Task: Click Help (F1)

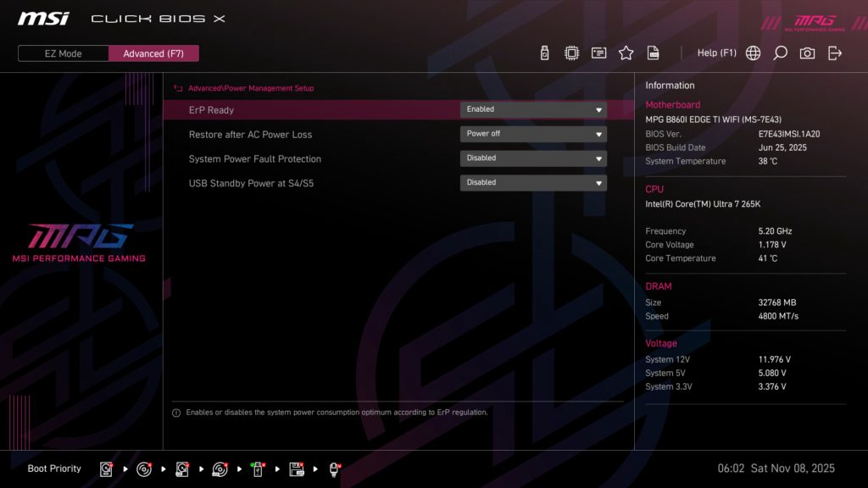Action: pyautogui.click(x=717, y=53)
